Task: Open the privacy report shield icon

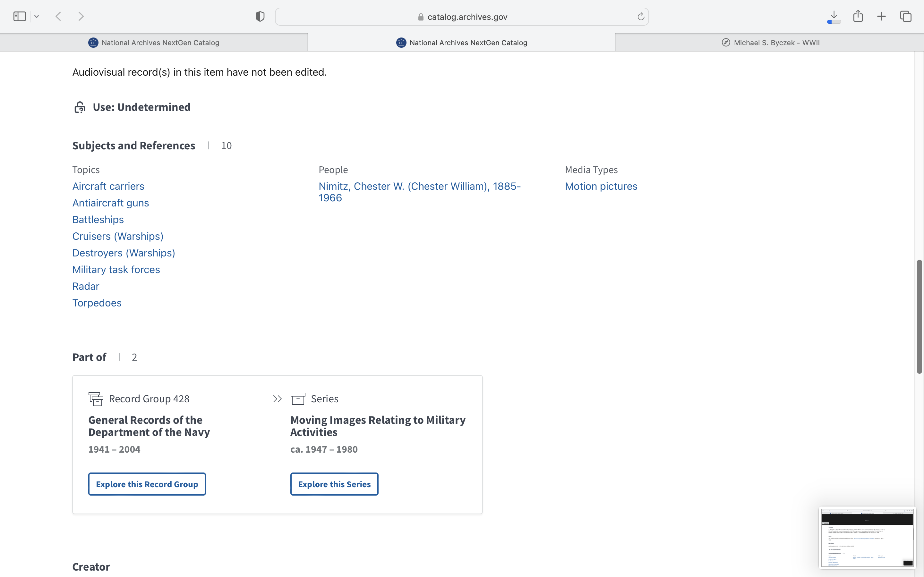Action: tap(260, 16)
